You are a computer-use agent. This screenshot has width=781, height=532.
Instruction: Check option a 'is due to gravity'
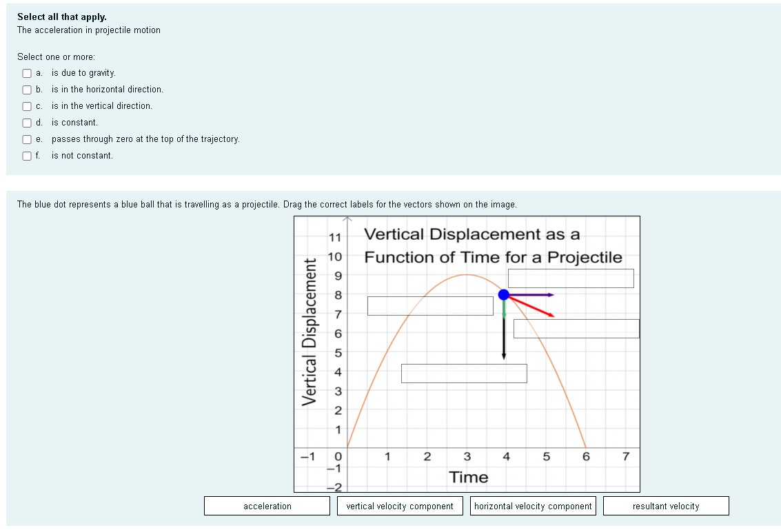(x=26, y=73)
